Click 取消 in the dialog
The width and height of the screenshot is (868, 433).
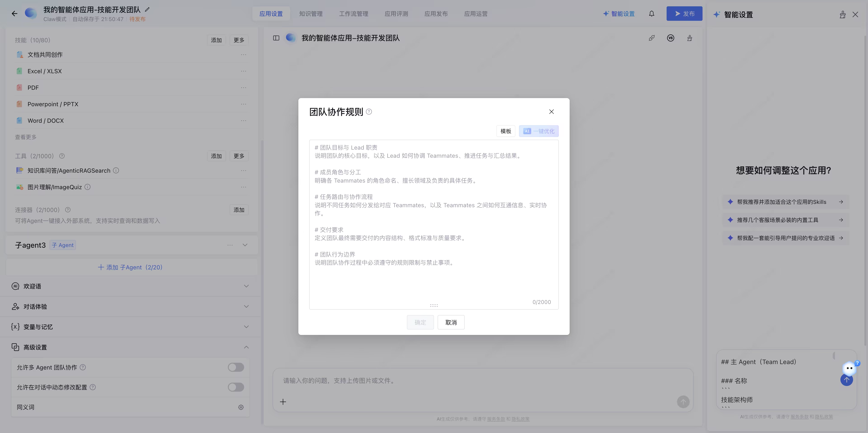(451, 323)
